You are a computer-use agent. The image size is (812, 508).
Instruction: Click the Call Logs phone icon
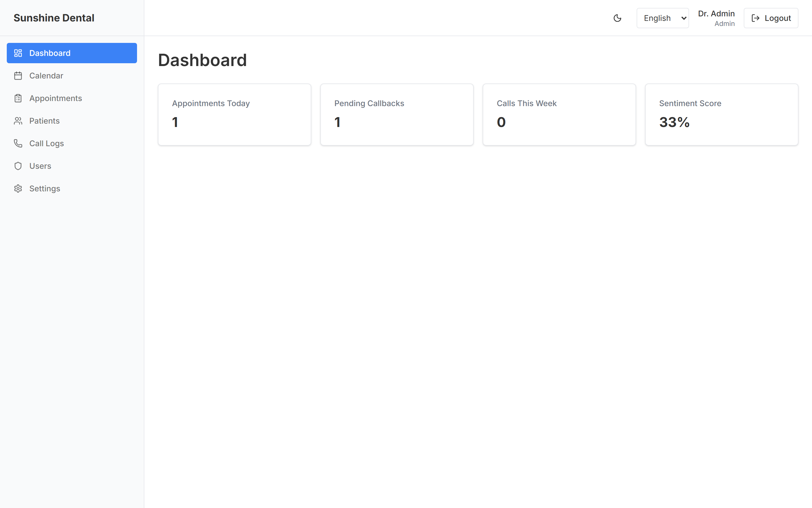coord(18,143)
